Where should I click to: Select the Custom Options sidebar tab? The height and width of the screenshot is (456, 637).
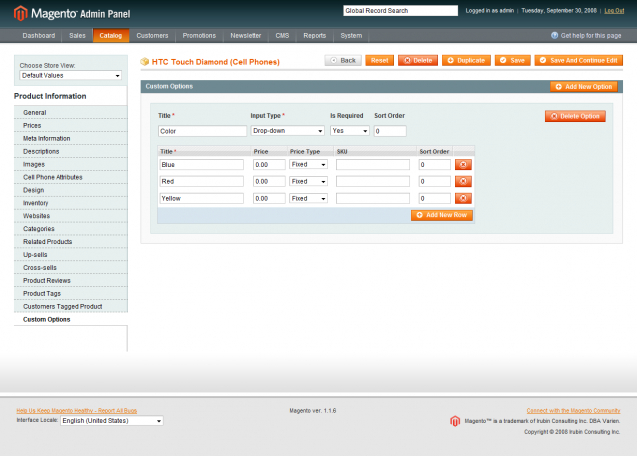click(x=71, y=319)
